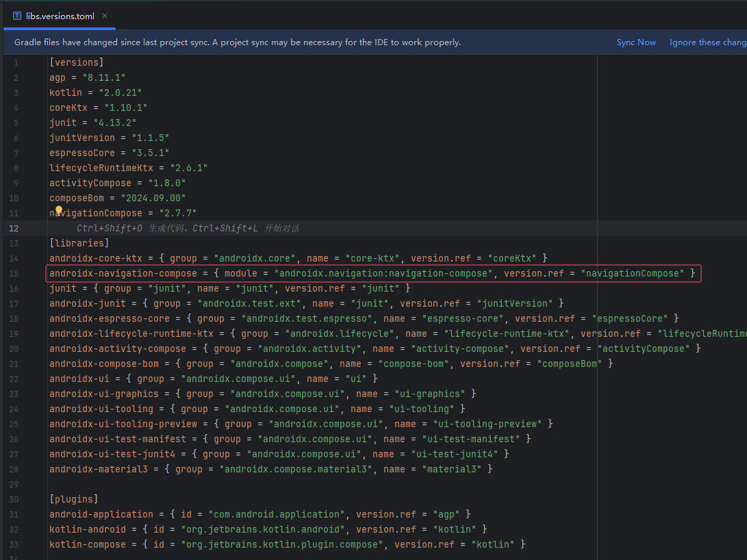Click the TOML file icon on the tab
Screen dimensions: 747x560
(17, 16)
